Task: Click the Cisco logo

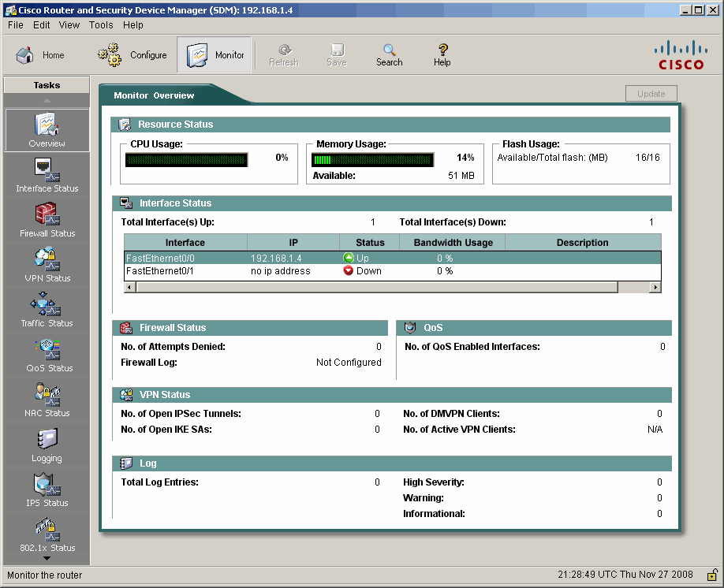Action: click(x=681, y=55)
